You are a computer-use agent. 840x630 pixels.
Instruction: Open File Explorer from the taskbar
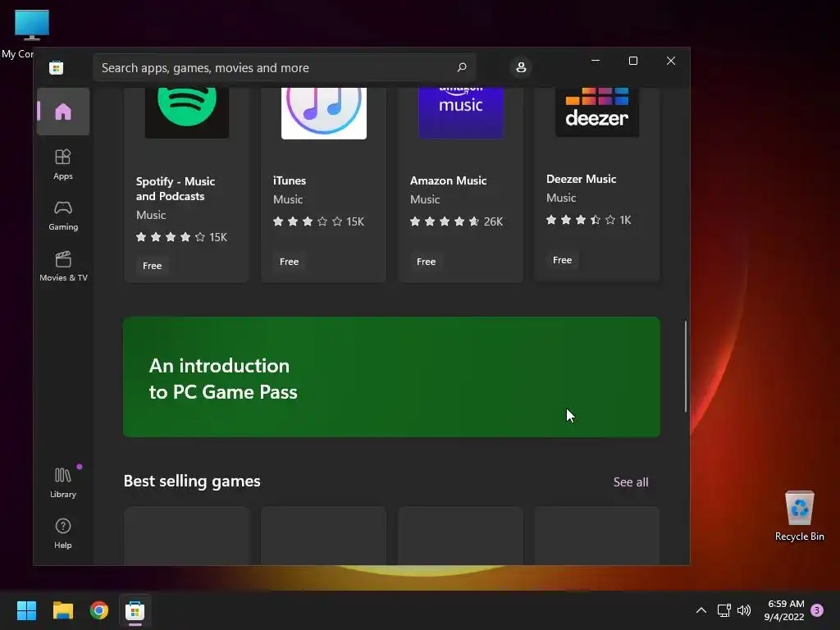click(x=62, y=610)
